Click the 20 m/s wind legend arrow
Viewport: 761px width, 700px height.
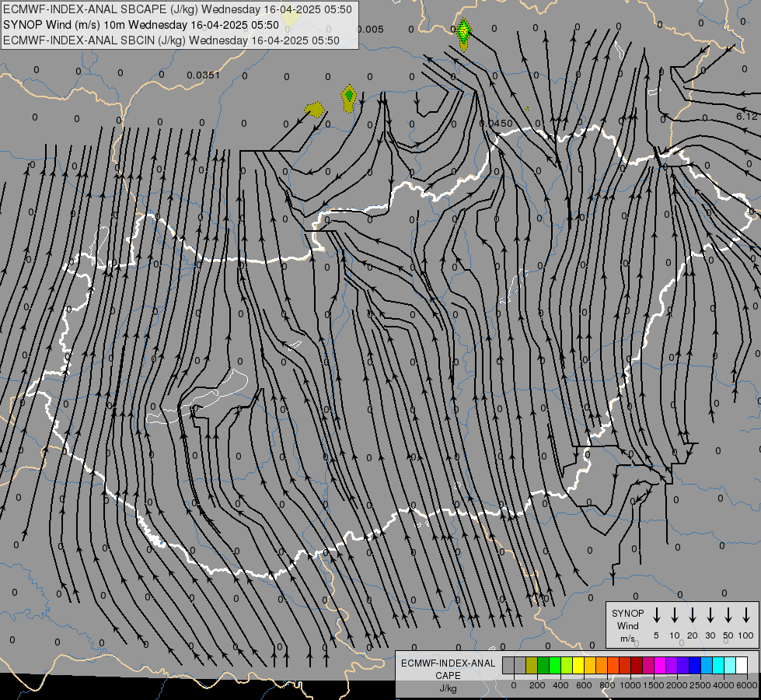point(692,614)
